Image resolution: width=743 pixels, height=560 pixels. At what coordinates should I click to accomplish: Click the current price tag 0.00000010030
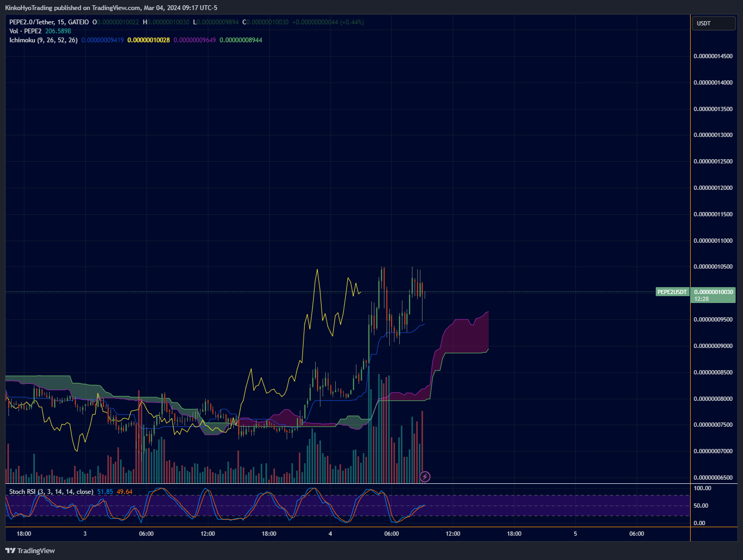coord(713,292)
